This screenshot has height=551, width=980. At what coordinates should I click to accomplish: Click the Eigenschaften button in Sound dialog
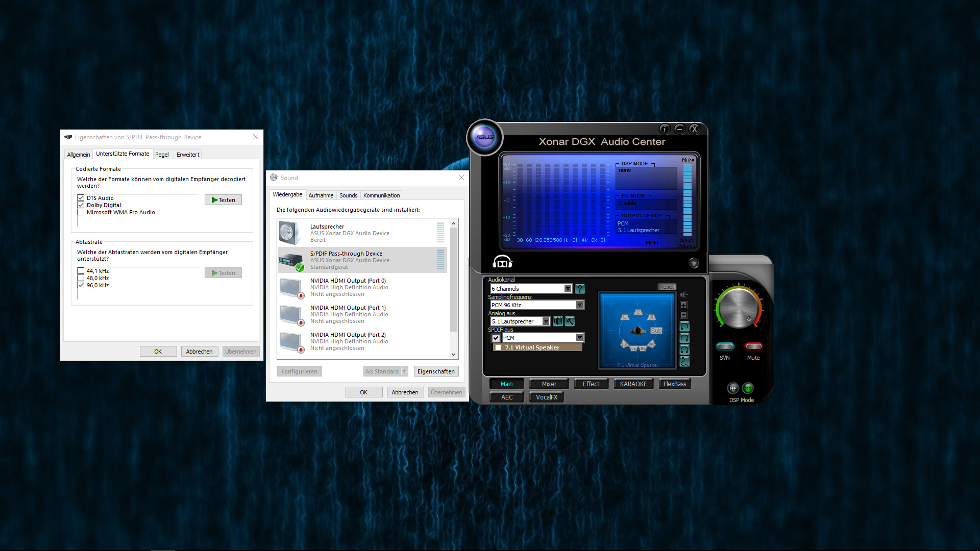pyautogui.click(x=436, y=371)
